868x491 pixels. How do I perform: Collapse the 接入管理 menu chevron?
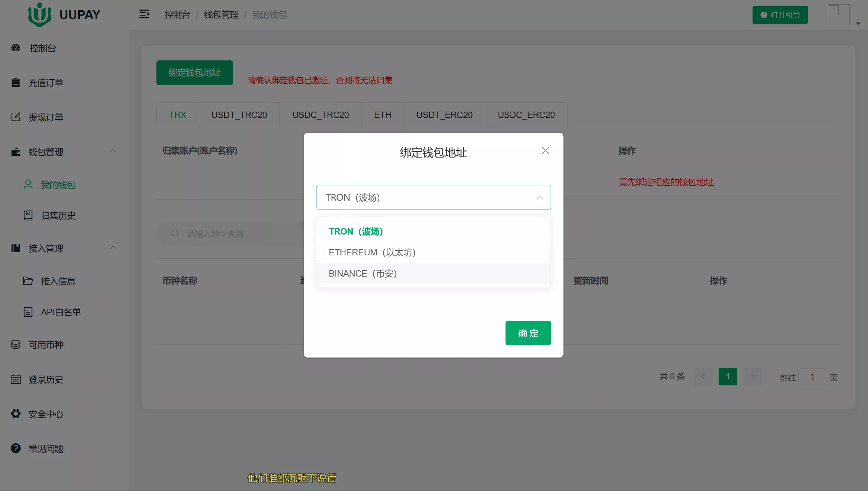click(113, 248)
